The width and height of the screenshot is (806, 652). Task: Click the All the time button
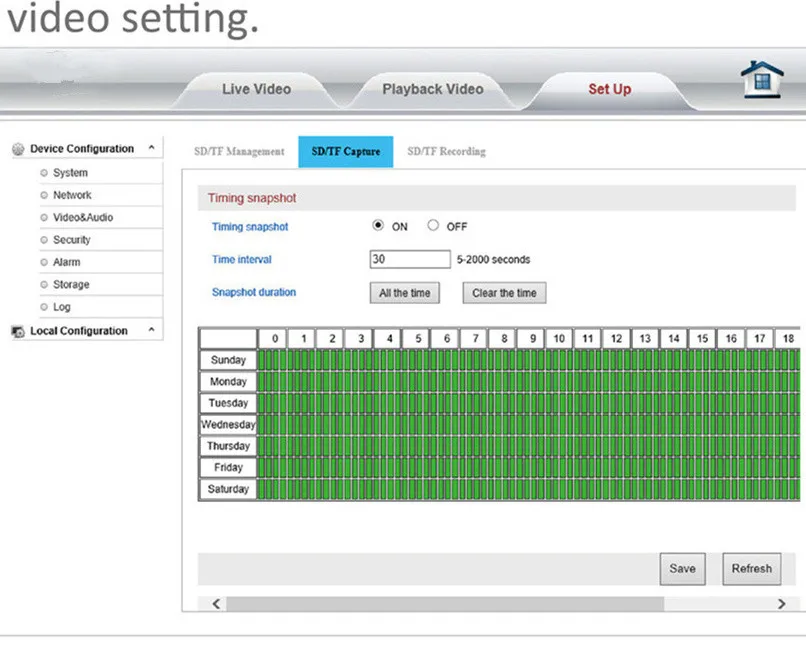click(x=405, y=293)
